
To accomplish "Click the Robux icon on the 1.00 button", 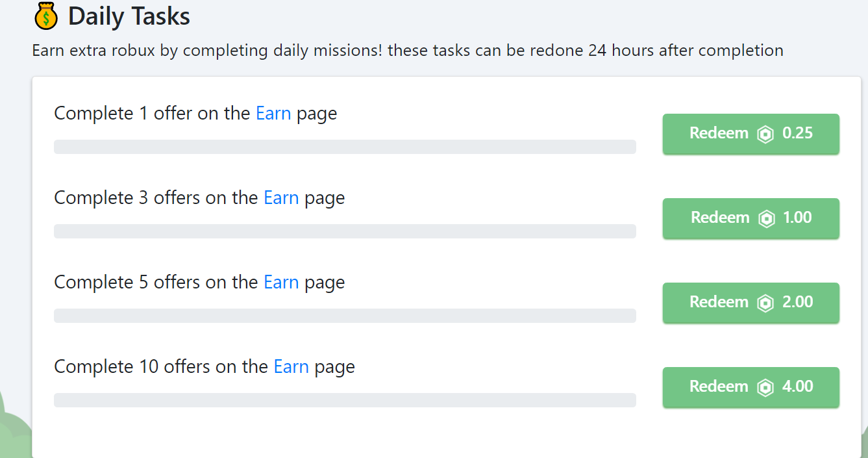I will coord(767,218).
